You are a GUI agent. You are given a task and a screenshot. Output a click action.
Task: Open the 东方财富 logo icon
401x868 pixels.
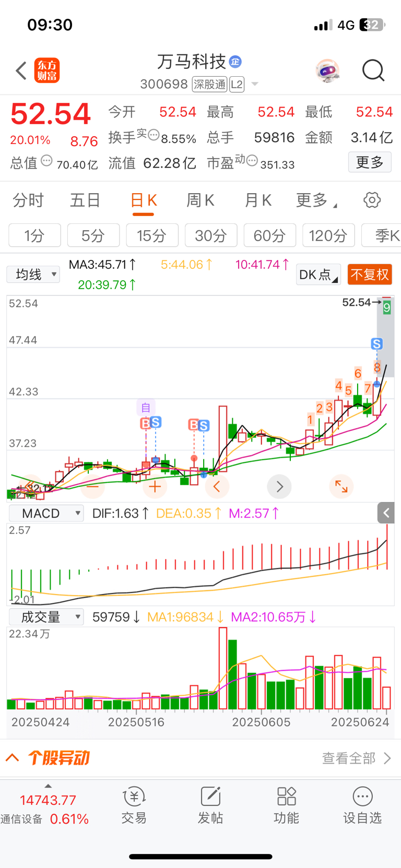pos(47,70)
